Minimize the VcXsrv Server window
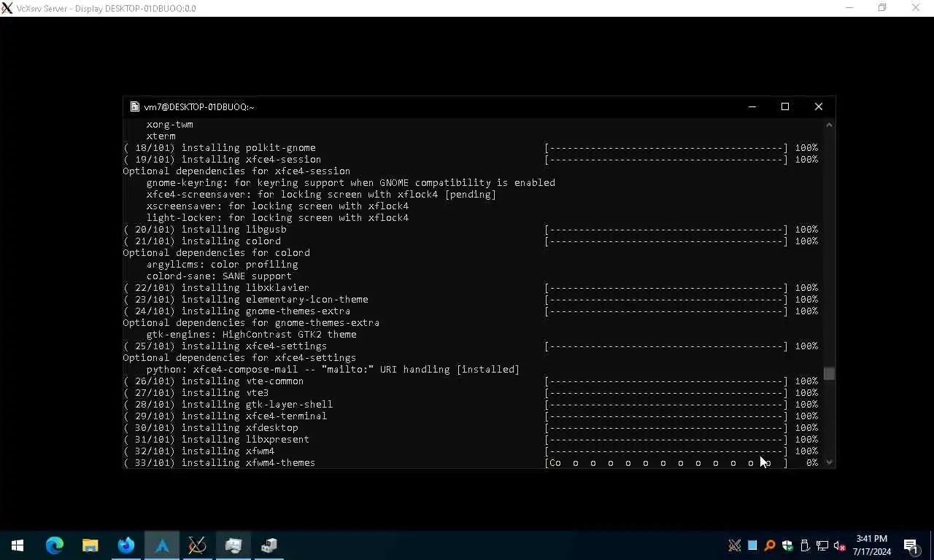Image resolution: width=934 pixels, height=560 pixels. tap(849, 8)
